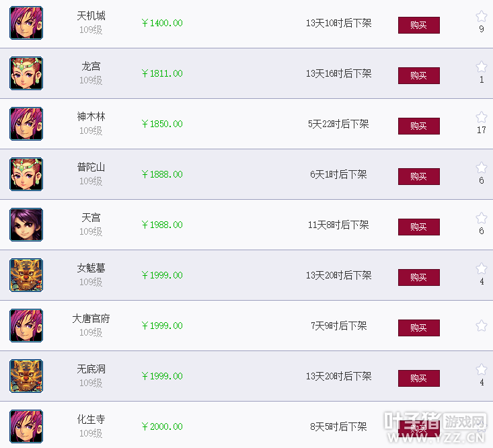Click the star on 大唐官府 row
Screen dimensions: 493x448
tap(481, 326)
